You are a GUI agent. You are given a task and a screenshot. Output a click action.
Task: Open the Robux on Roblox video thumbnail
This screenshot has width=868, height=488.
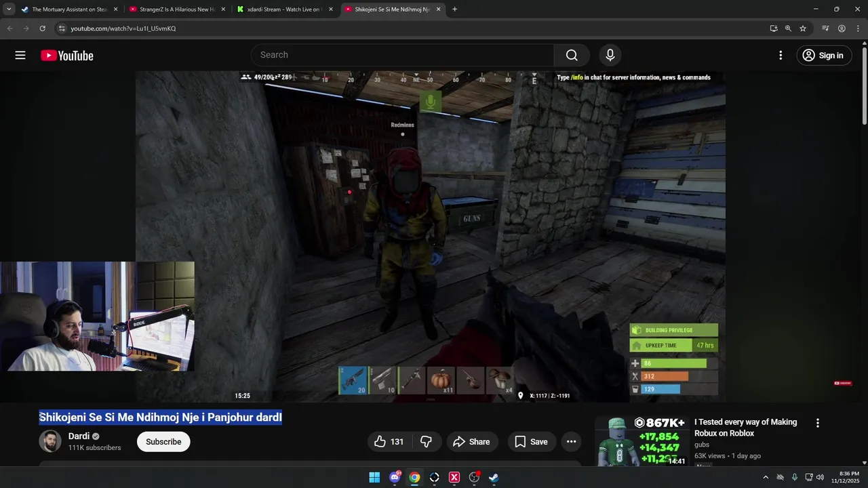click(x=641, y=441)
